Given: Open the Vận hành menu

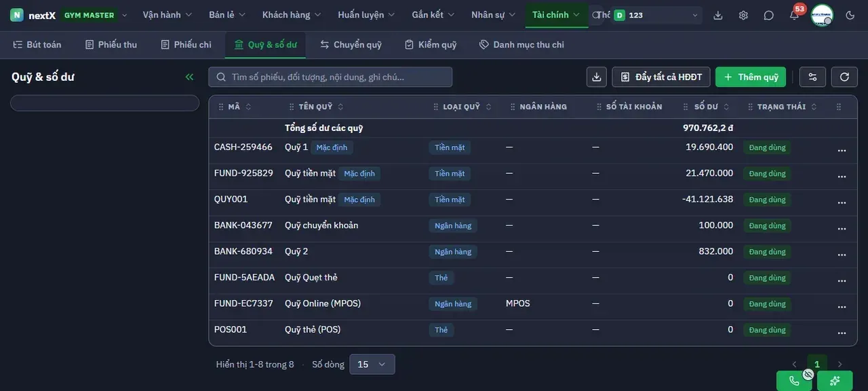Looking at the screenshot, I should (x=167, y=15).
